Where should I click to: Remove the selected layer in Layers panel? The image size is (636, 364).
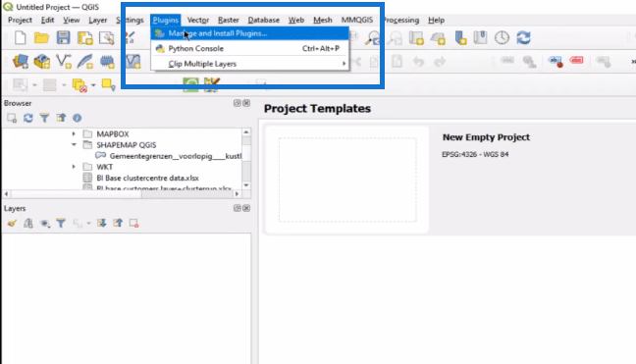[133, 223]
